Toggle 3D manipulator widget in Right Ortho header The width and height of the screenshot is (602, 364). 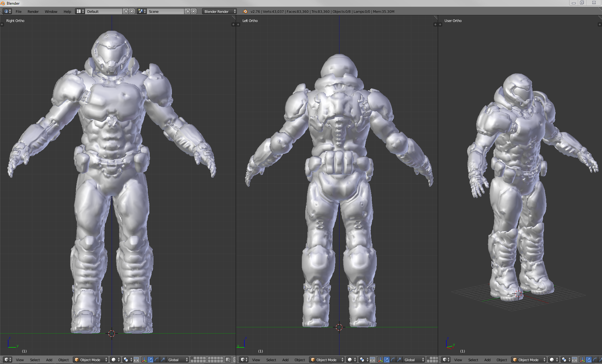144,360
